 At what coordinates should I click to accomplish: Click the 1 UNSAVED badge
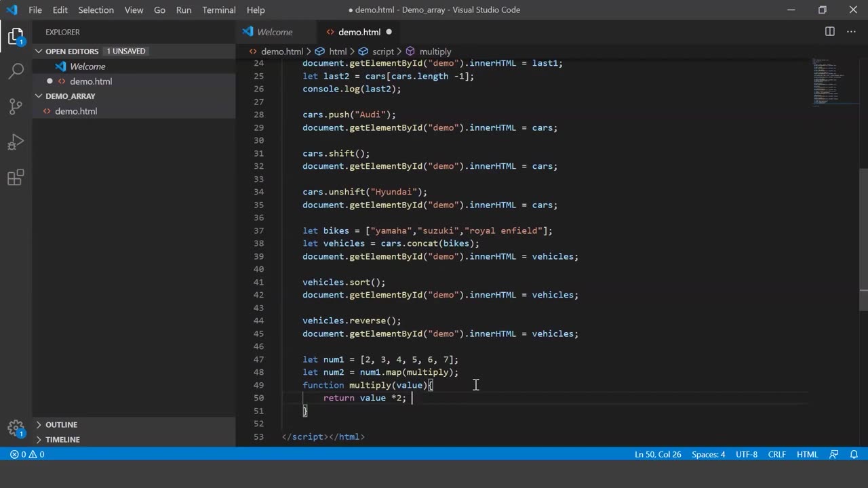tap(126, 52)
